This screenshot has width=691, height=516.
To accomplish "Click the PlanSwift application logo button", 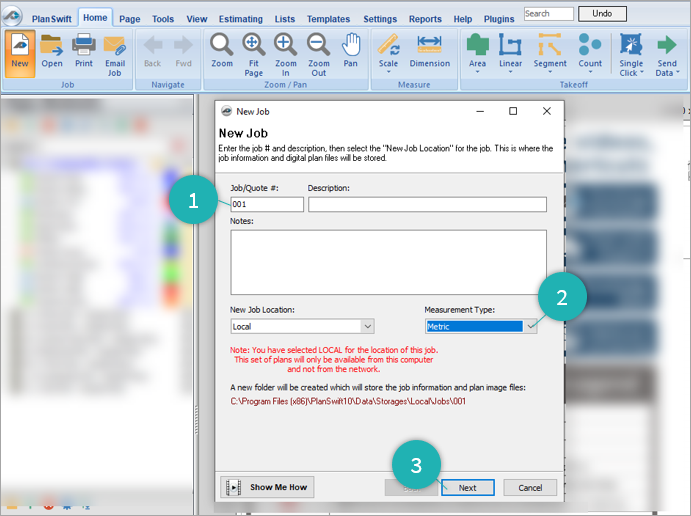I will tap(12, 16).
